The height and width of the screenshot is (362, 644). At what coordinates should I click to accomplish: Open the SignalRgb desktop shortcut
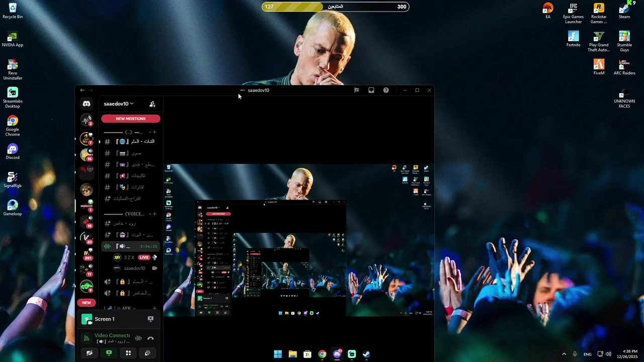(x=13, y=179)
